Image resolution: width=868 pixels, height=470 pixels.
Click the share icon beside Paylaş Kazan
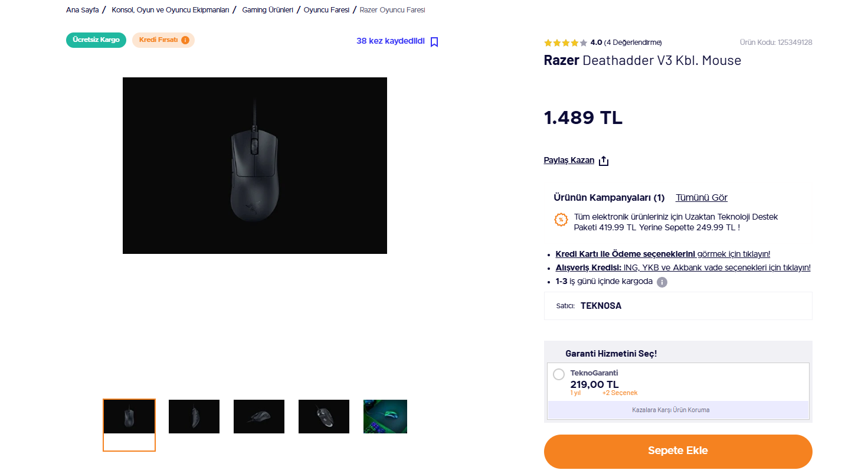click(604, 161)
